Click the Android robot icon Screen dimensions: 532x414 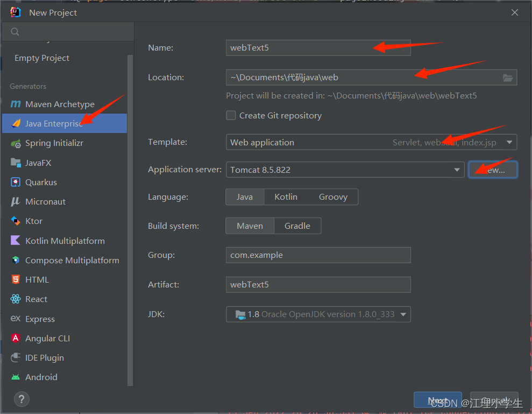click(16, 377)
